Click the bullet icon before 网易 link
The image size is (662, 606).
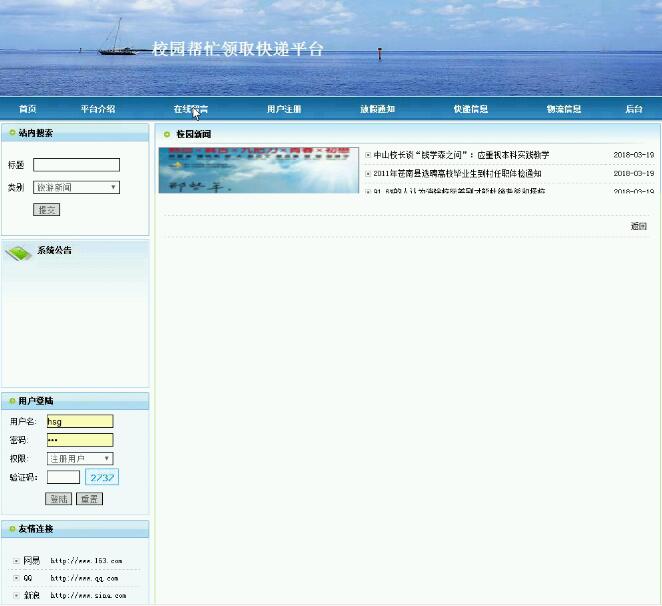coord(16,561)
